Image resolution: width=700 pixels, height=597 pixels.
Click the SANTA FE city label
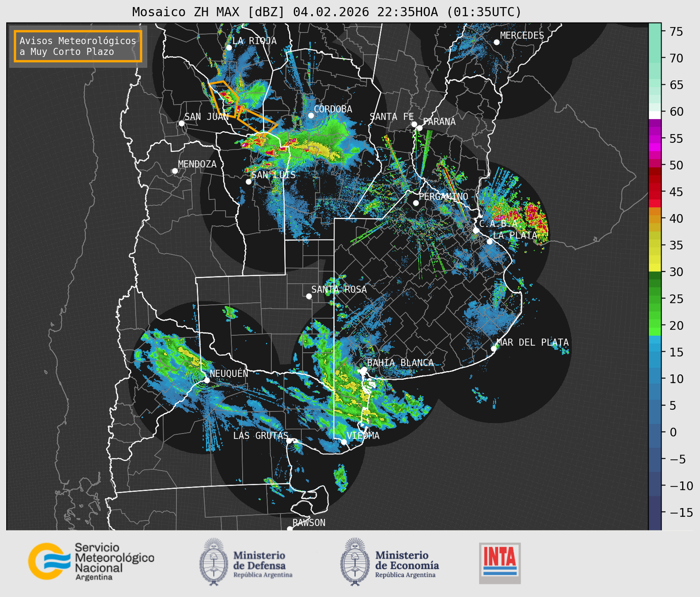392,117
